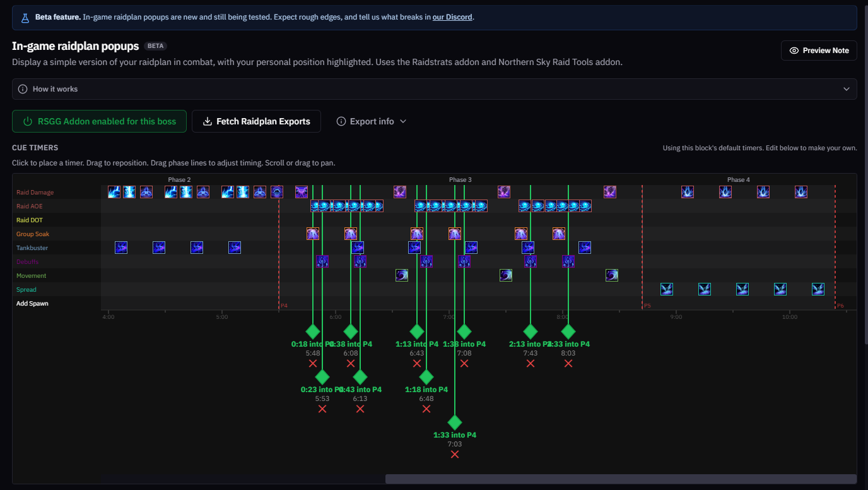Remove the 7:43 cue timer
The image size is (868, 490).
point(531,364)
